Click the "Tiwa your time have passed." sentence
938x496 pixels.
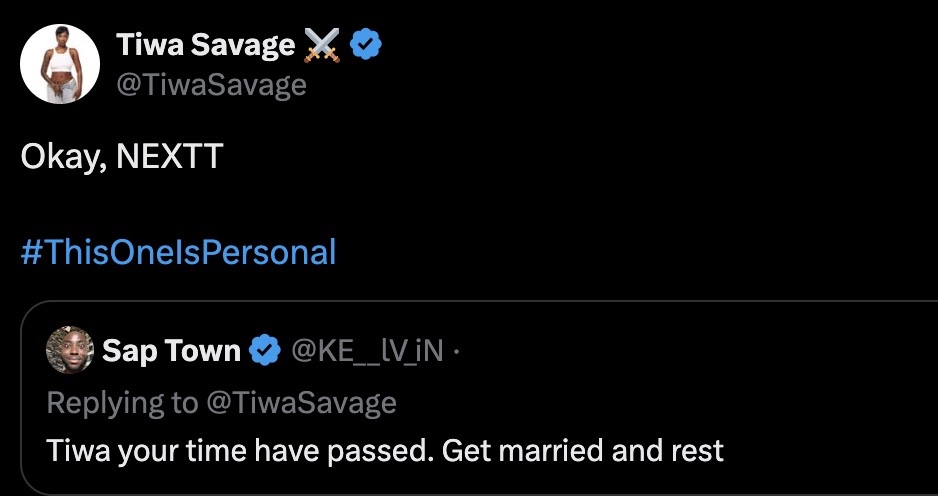coord(240,450)
